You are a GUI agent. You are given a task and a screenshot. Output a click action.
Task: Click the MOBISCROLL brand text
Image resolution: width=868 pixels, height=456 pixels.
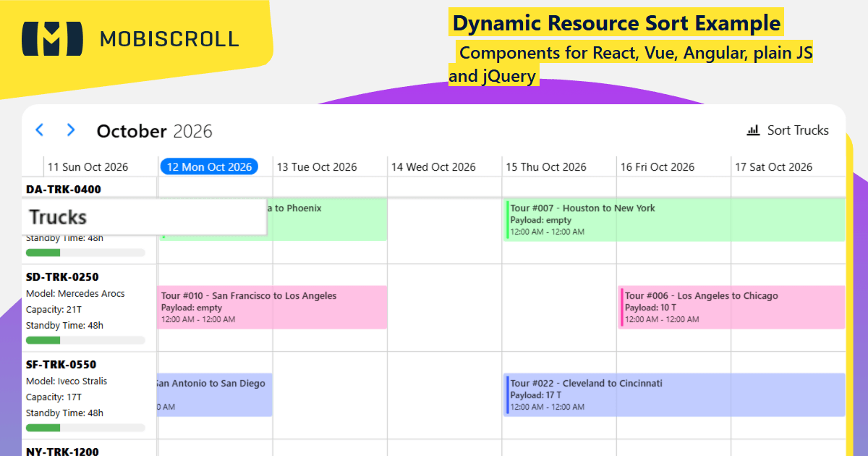[170, 38]
